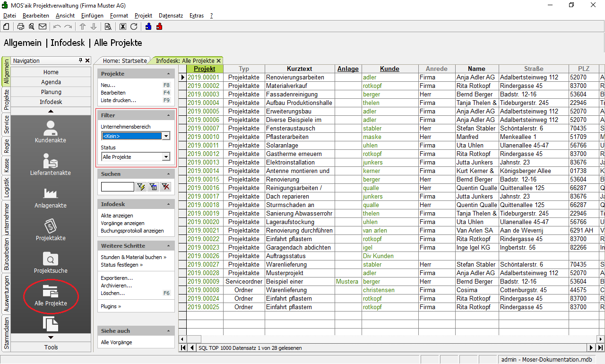Open Projektsuche in the navigation
This screenshot has width=605, height=364.
pos(51,262)
